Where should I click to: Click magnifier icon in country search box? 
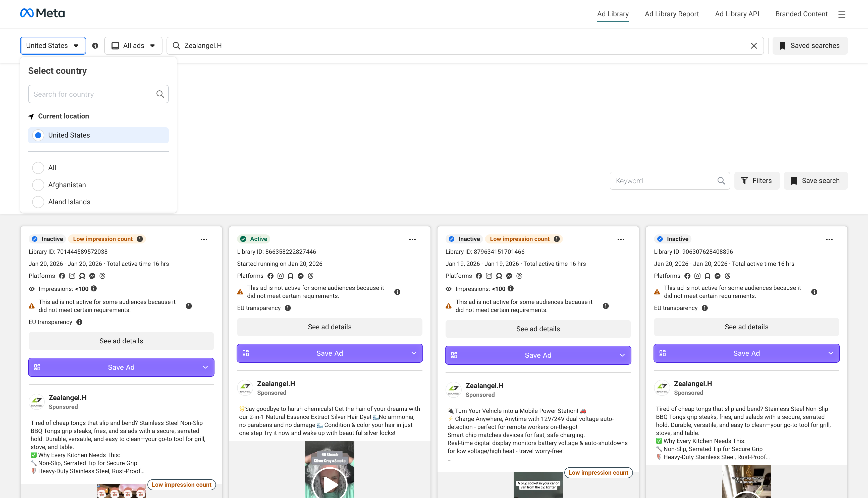tap(160, 94)
